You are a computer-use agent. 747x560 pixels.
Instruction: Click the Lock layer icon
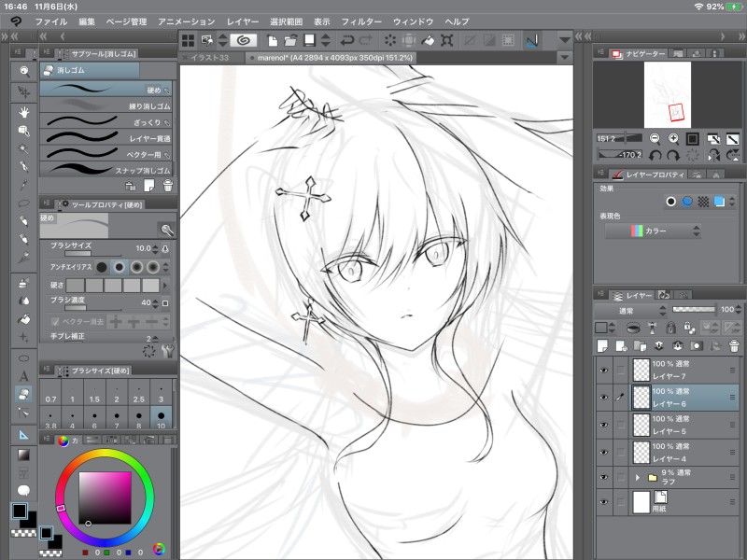670,328
